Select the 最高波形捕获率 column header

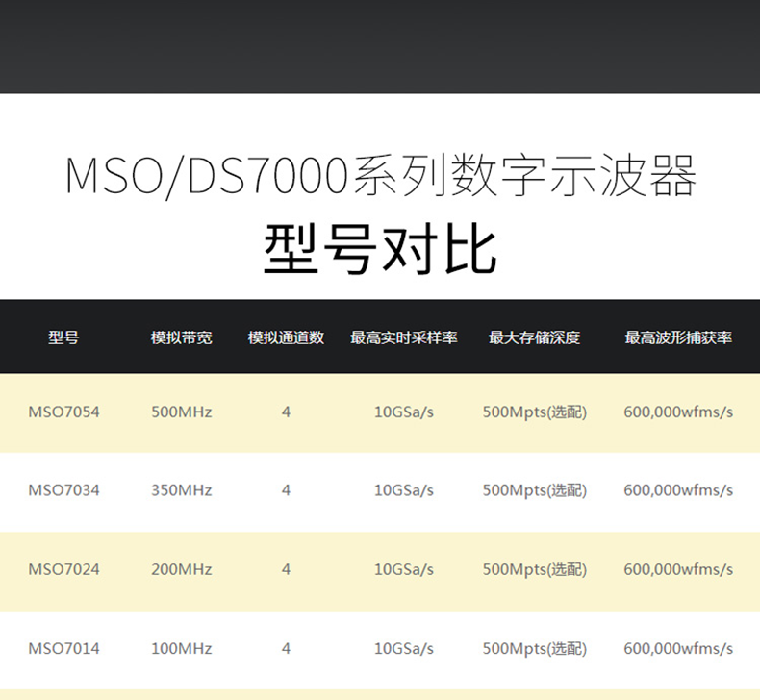click(678, 337)
